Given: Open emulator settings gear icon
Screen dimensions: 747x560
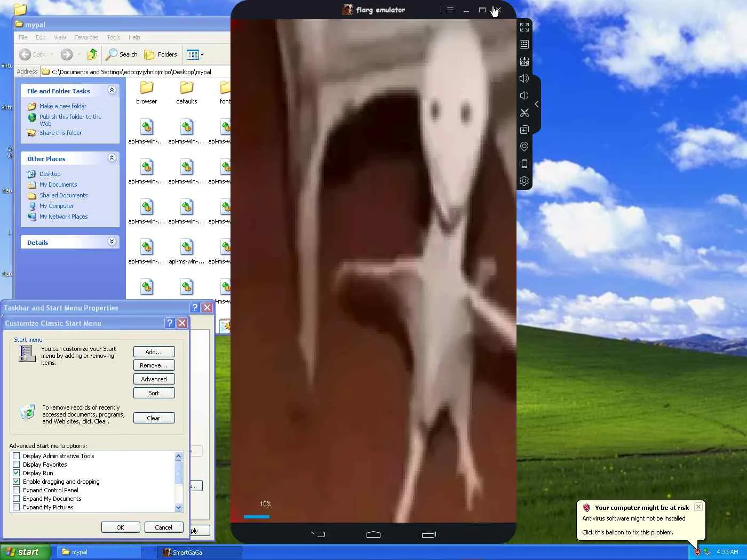Looking at the screenshot, I should (525, 181).
